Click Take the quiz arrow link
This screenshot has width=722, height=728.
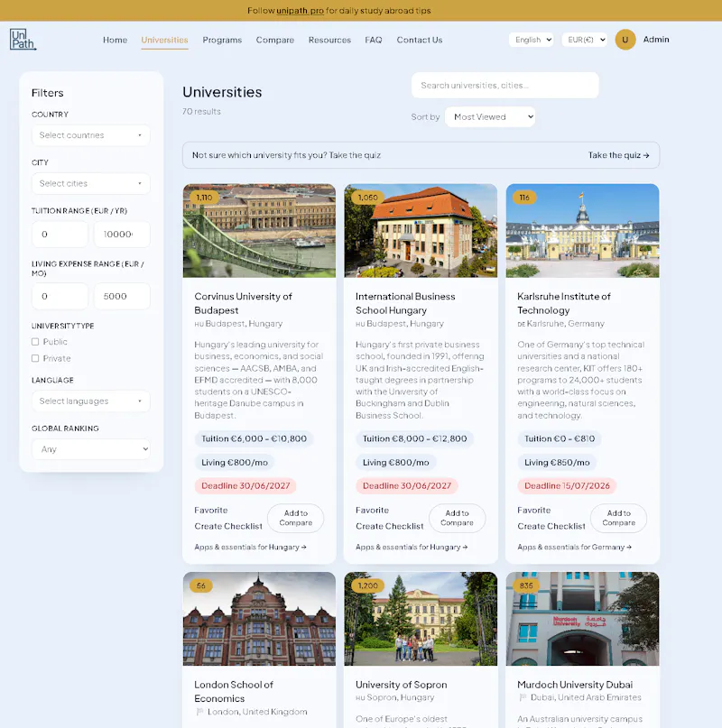coord(618,155)
